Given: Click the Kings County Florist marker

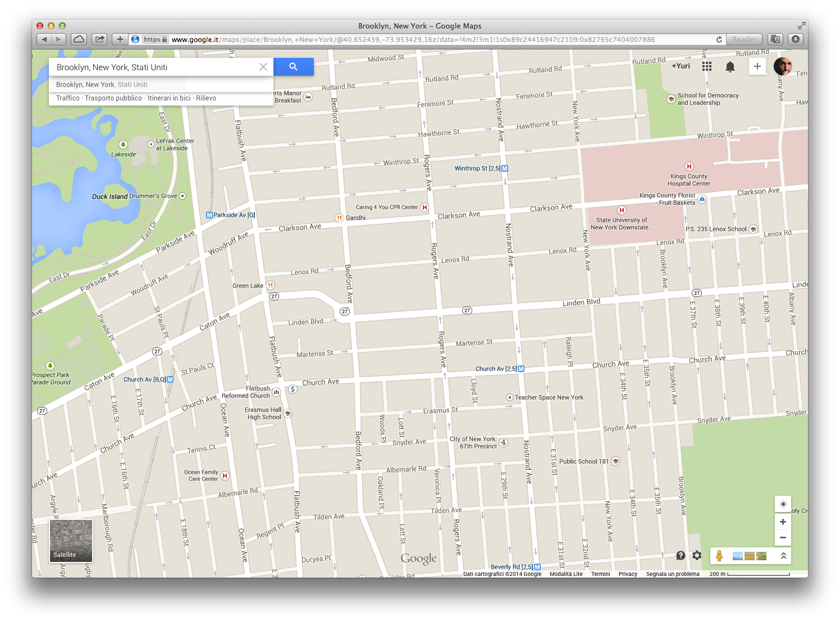Looking at the screenshot, I should (702, 199).
